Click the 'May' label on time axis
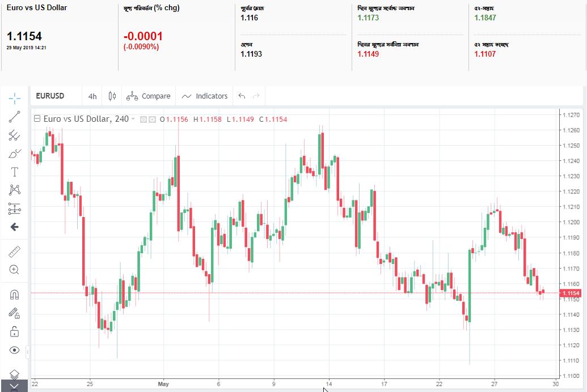587x392 pixels. pos(163,384)
